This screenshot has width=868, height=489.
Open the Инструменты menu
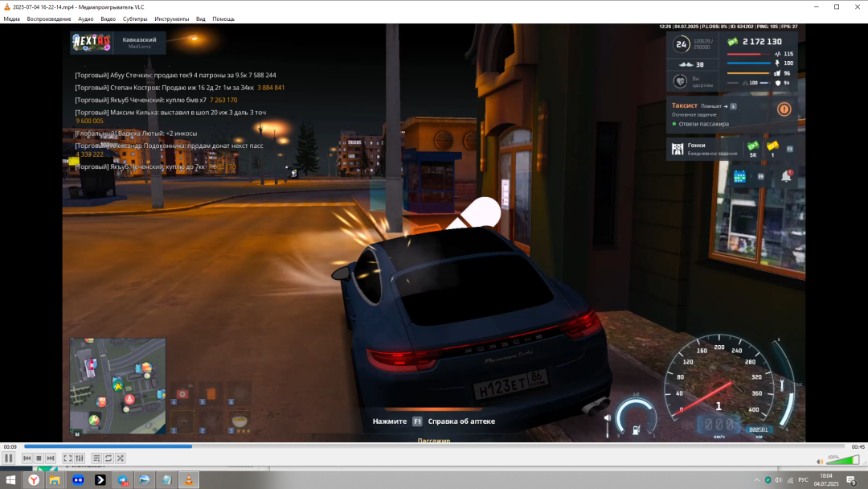click(172, 18)
